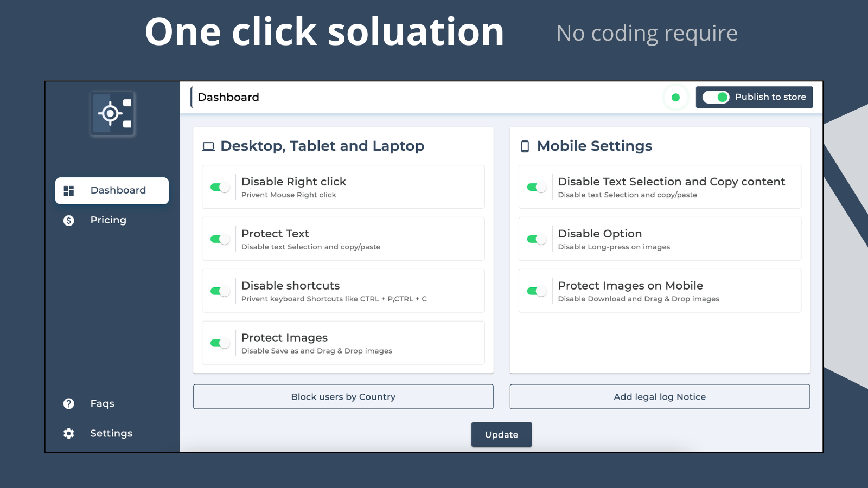Click the app logo in the sidebar
868x488 pixels.
pos(112,113)
